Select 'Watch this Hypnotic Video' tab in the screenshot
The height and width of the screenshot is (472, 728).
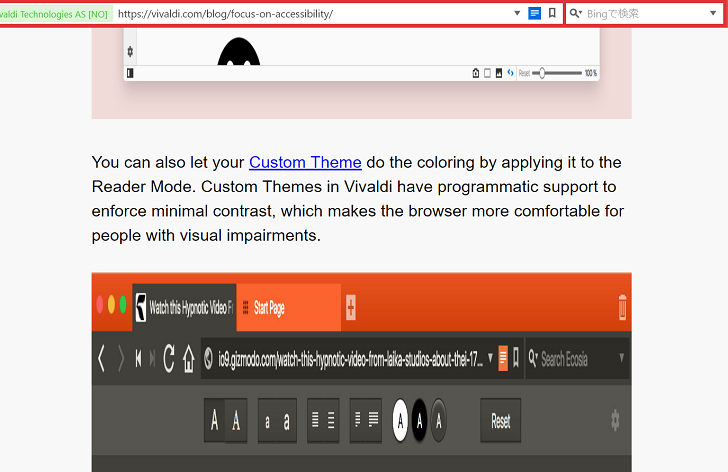(x=184, y=307)
